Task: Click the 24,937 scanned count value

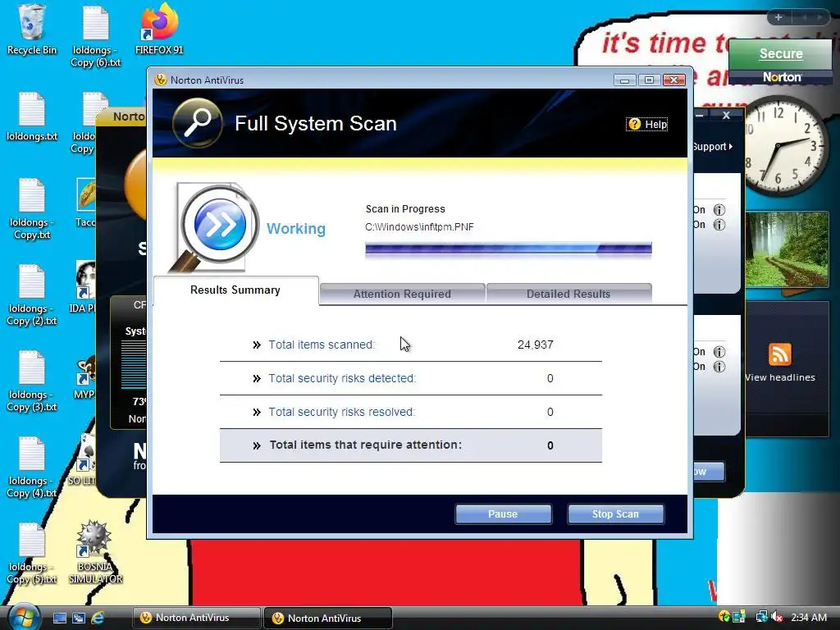Action: 535,345
